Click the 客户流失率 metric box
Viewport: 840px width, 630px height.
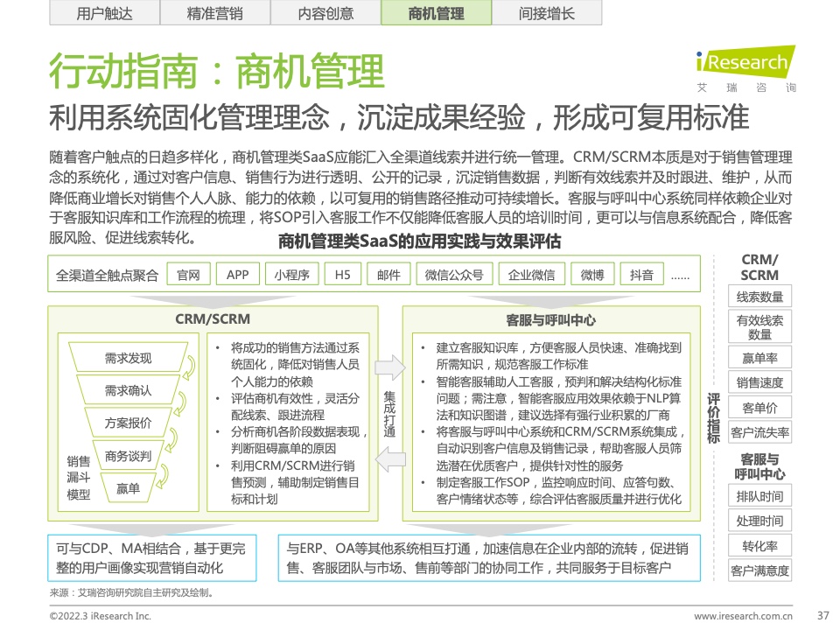click(x=759, y=432)
